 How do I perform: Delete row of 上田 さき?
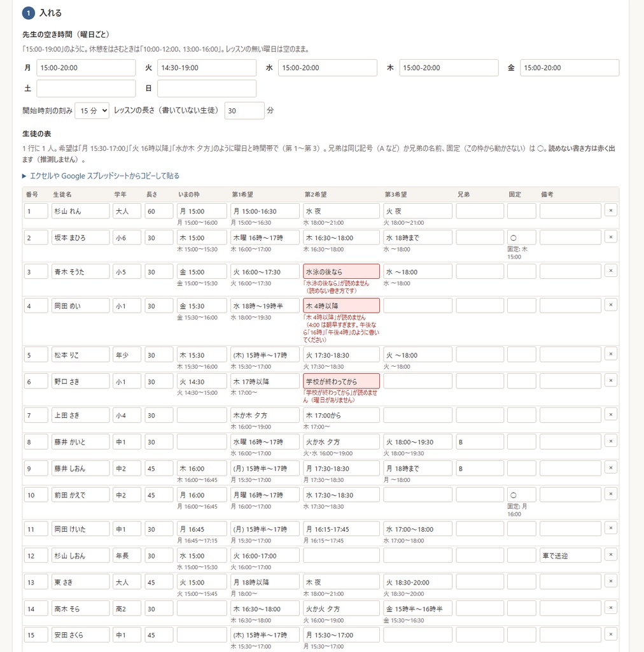pos(610,415)
